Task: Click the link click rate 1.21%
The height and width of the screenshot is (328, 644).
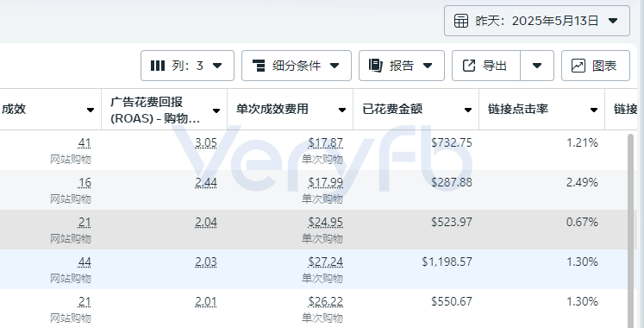Action: click(x=583, y=142)
